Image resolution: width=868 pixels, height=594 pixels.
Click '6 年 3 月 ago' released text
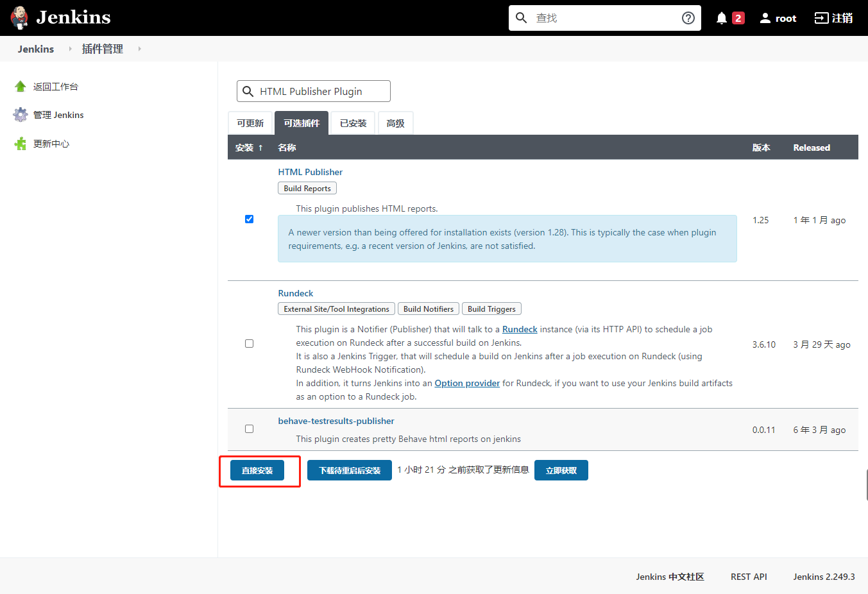[819, 430]
